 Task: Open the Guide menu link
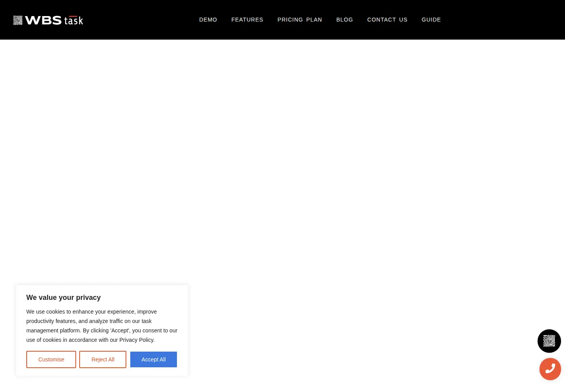(431, 20)
